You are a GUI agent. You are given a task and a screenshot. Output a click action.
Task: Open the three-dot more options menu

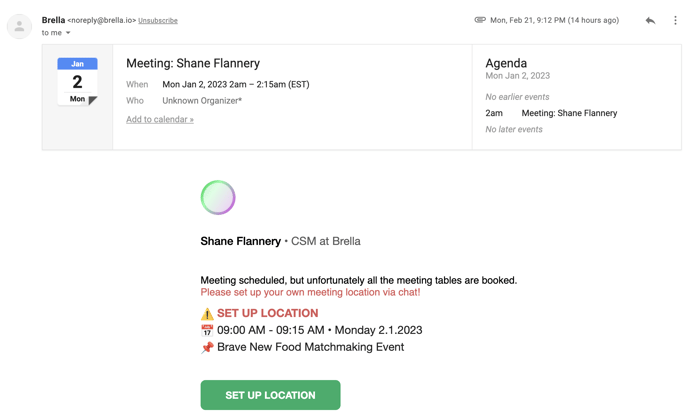(x=675, y=21)
